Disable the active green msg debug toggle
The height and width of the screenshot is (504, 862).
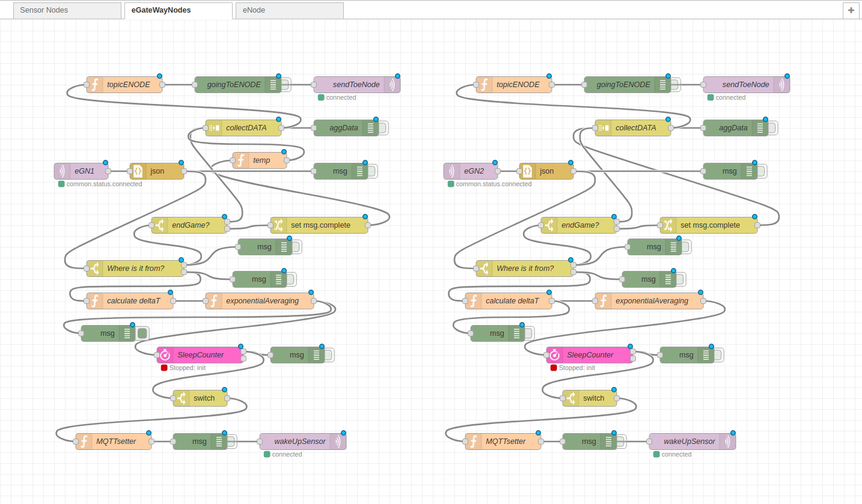[142, 333]
